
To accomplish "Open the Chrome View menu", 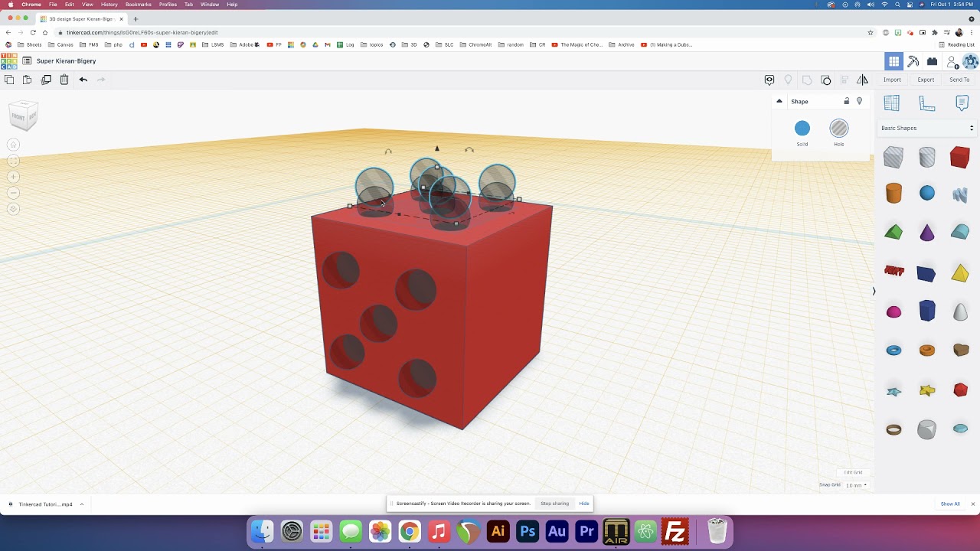I will coord(87,5).
